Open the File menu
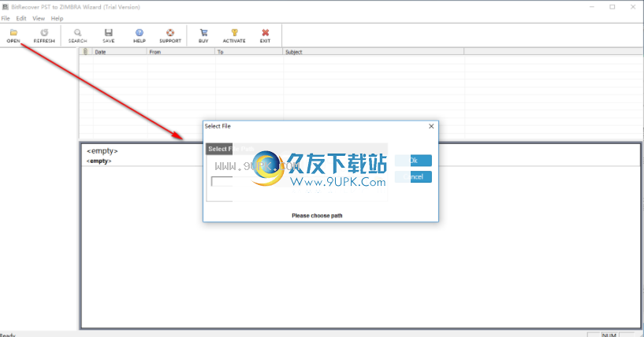The width and height of the screenshot is (644, 337). [6, 18]
